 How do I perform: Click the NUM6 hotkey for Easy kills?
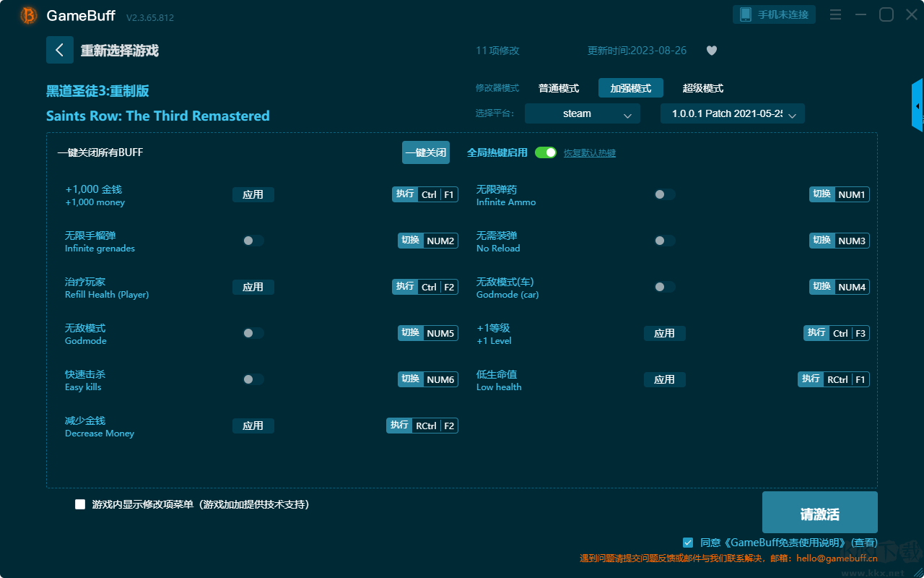tap(428, 379)
